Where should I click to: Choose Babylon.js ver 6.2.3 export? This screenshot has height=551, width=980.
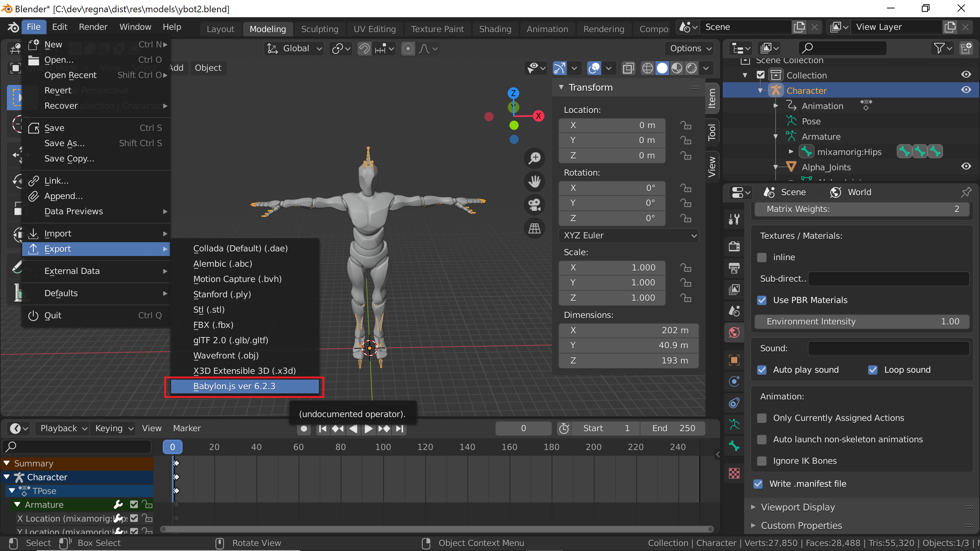[245, 386]
